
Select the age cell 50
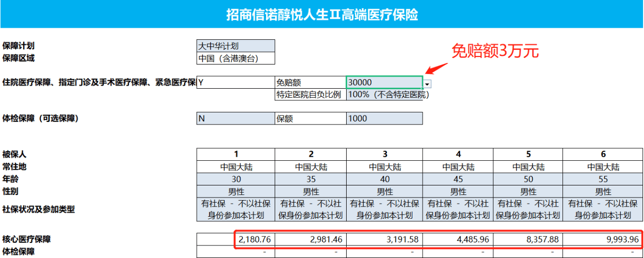pos(528,179)
